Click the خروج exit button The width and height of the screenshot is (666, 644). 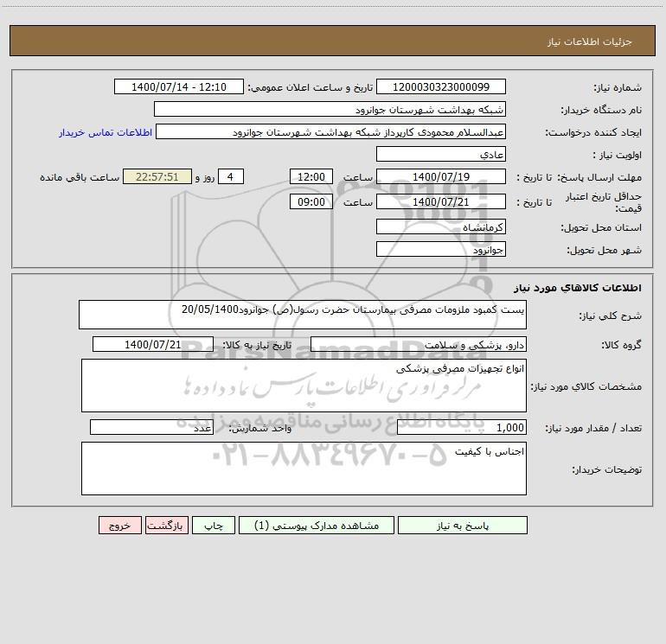pyautogui.click(x=119, y=525)
